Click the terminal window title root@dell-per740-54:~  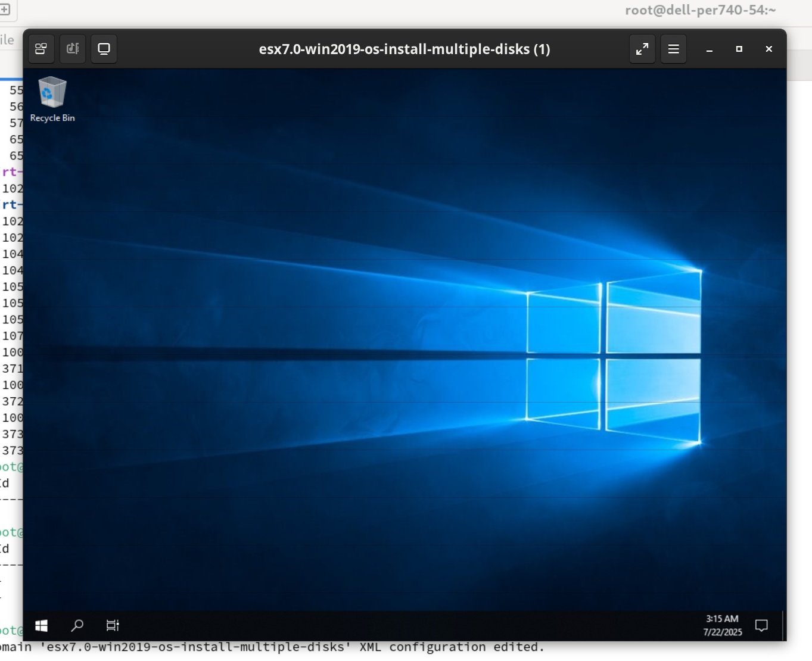pyautogui.click(x=701, y=10)
